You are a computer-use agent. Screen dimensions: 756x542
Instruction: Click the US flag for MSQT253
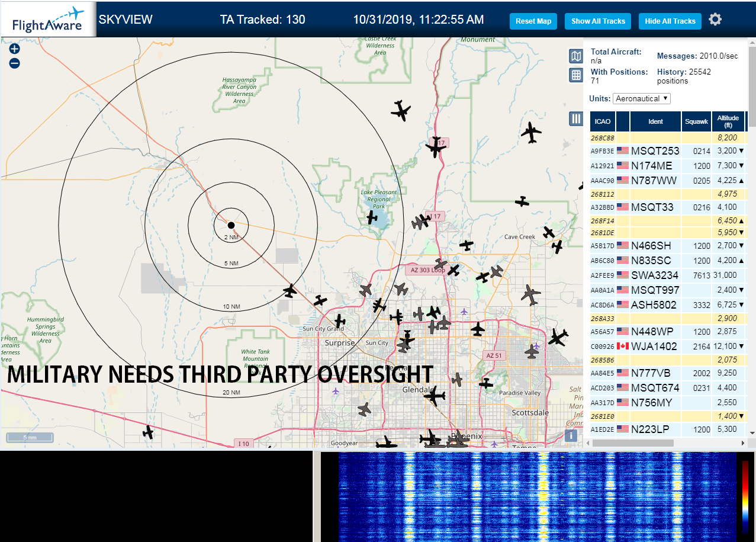click(x=623, y=151)
